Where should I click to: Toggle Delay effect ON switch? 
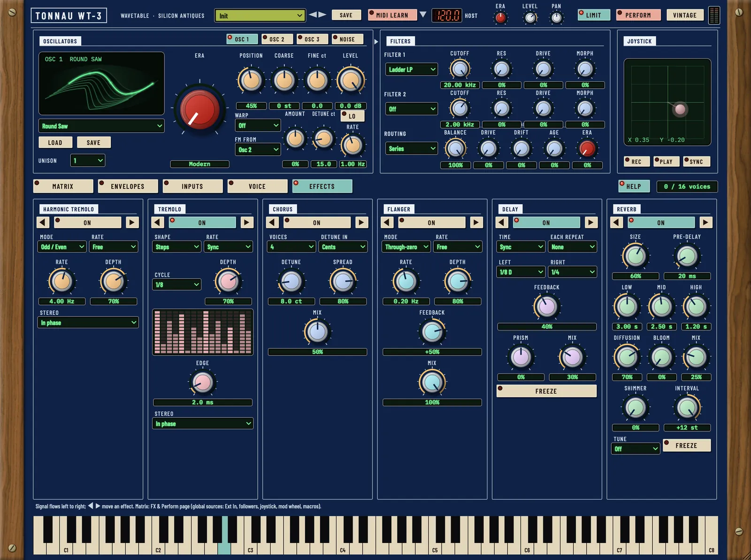coord(546,222)
